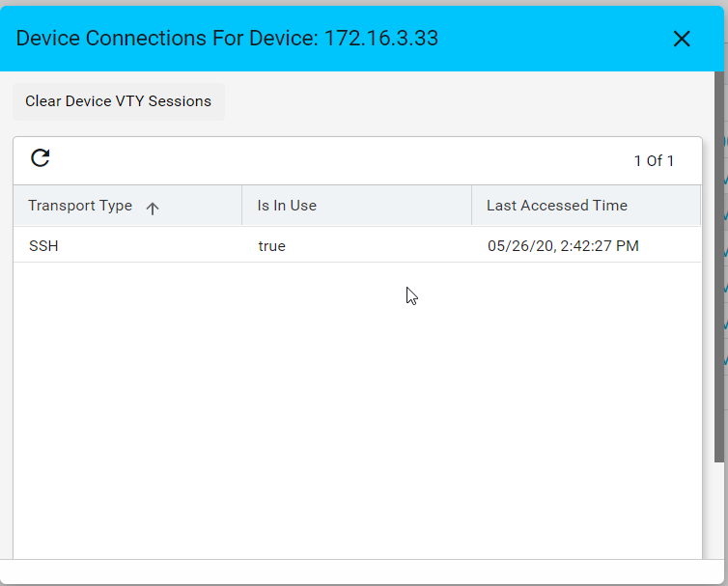Click the '1 Of 1' record counter
The height and width of the screenshot is (586, 728).
tap(654, 160)
